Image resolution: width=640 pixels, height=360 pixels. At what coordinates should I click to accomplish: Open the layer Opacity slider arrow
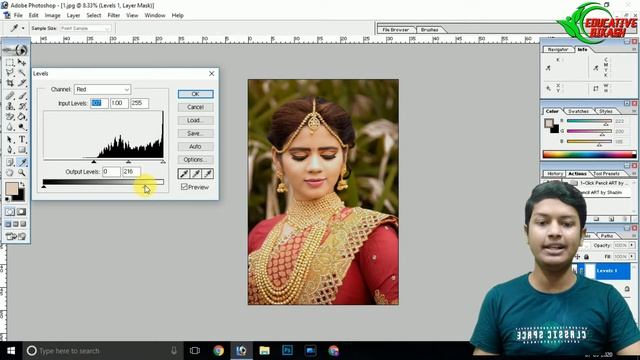[632, 245]
